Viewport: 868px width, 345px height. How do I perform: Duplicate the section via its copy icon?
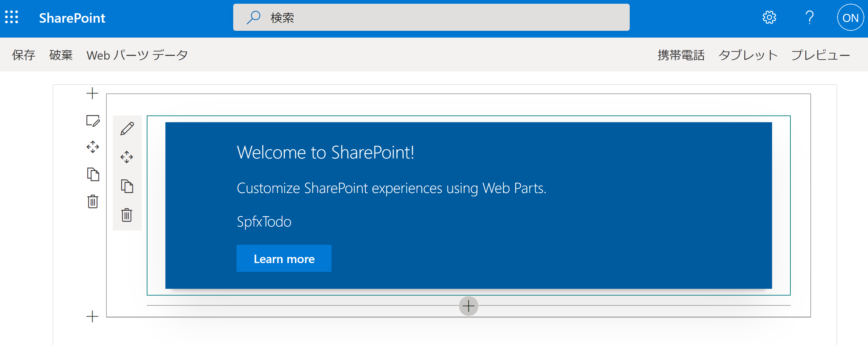tap(93, 175)
